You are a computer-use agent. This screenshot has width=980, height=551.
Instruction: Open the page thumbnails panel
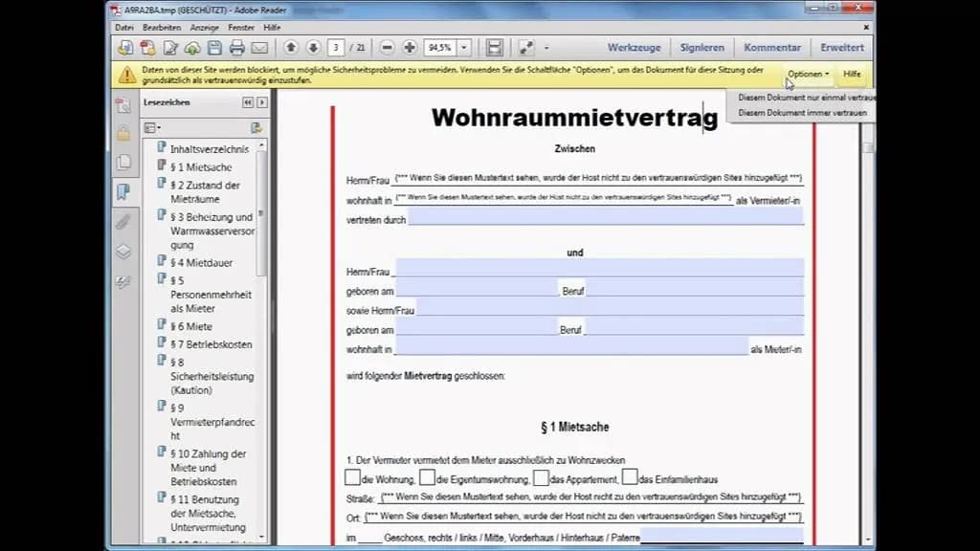122,163
